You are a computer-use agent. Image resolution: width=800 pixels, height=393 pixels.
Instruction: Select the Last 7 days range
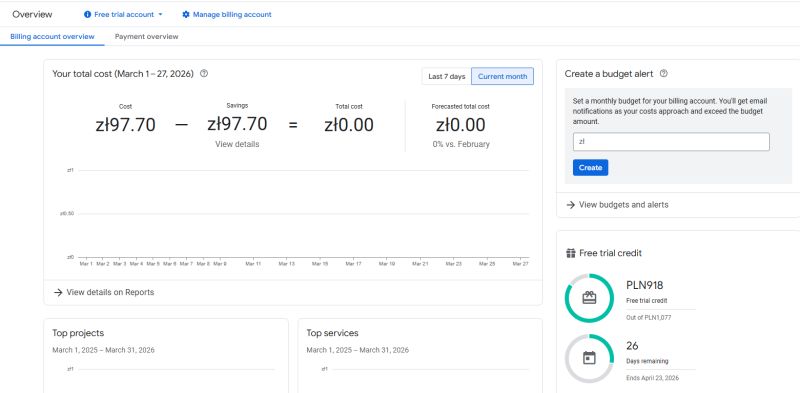446,77
